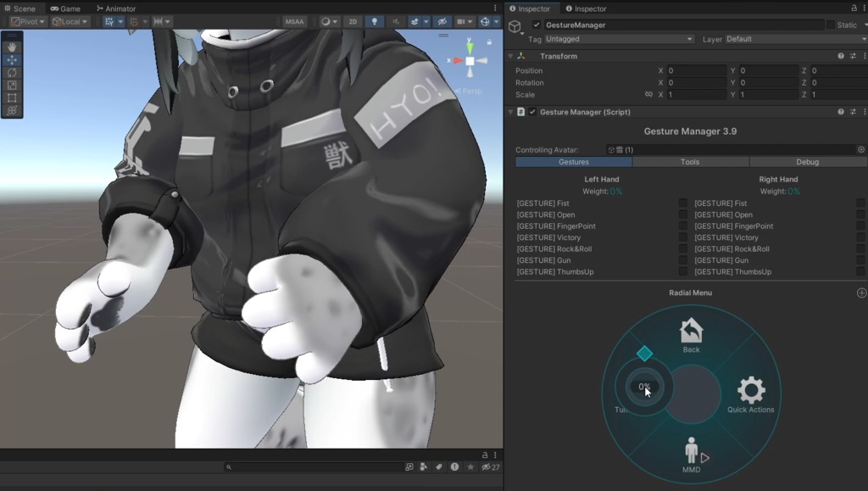Open Transform preset settings icon
The height and width of the screenshot is (491, 868).
pyautogui.click(x=853, y=56)
